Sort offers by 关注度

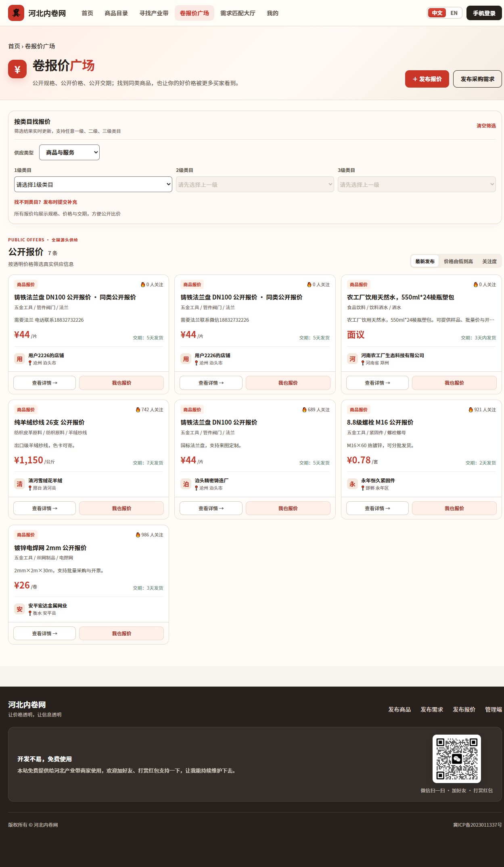pyautogui.click(x=489, y=261)
